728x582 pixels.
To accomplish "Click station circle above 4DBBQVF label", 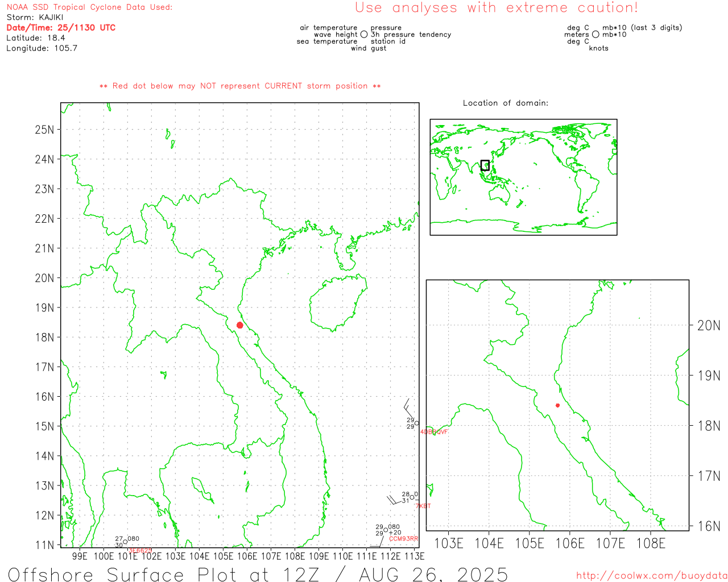I will [417, 423].
